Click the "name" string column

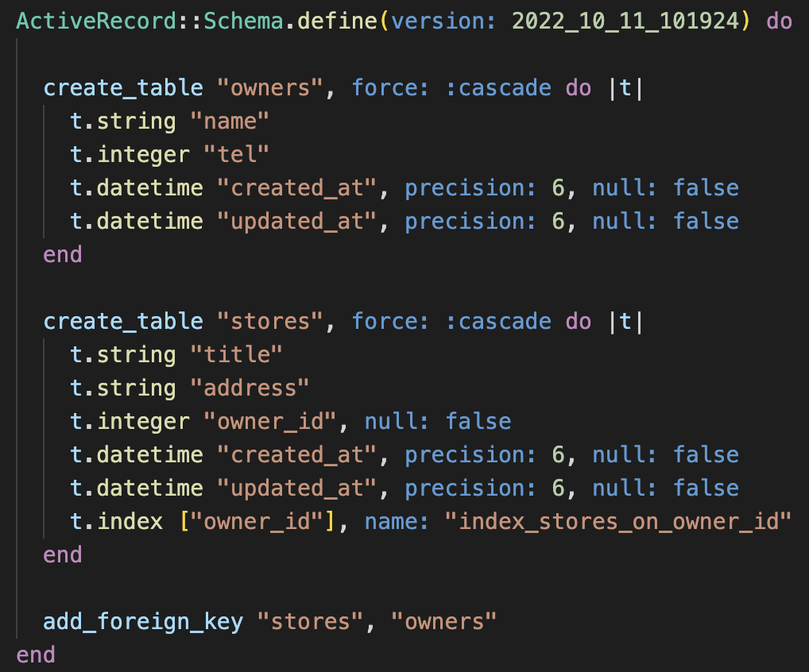tap(230, 122)
